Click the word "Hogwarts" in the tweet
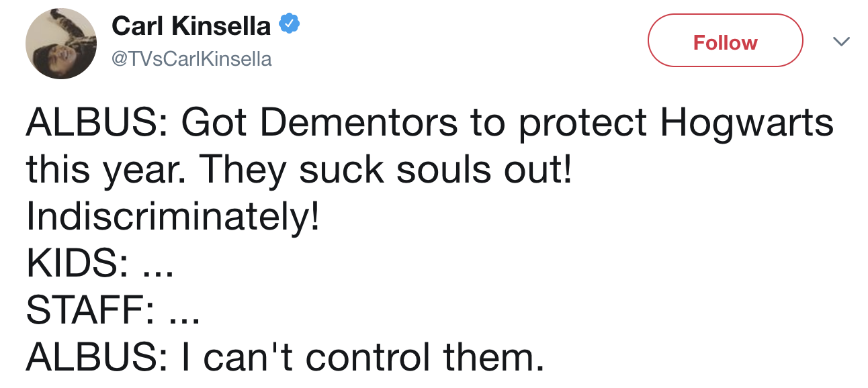This screenshot has width=868, height=388. (746, 124)
